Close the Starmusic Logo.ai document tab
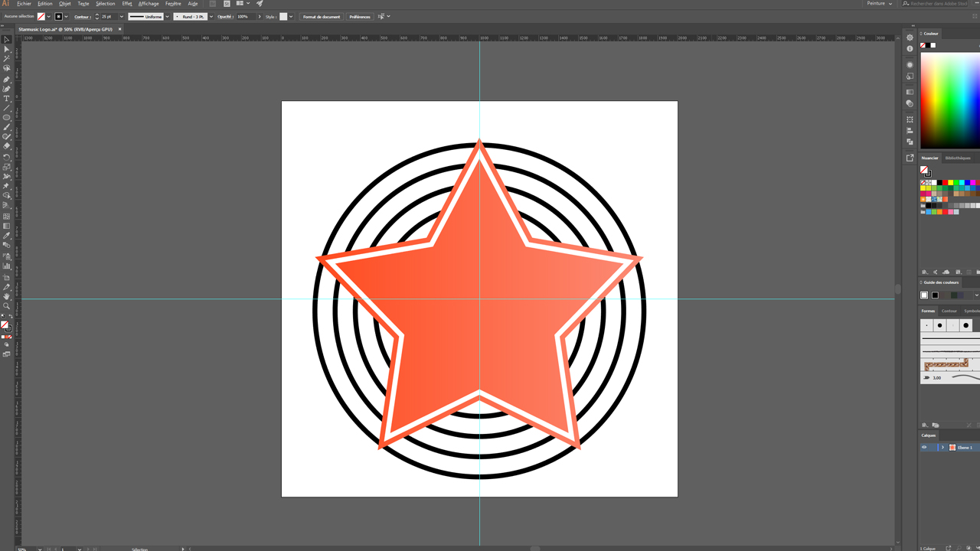Screen dimensions: 980x551 [x=120, y=29]
